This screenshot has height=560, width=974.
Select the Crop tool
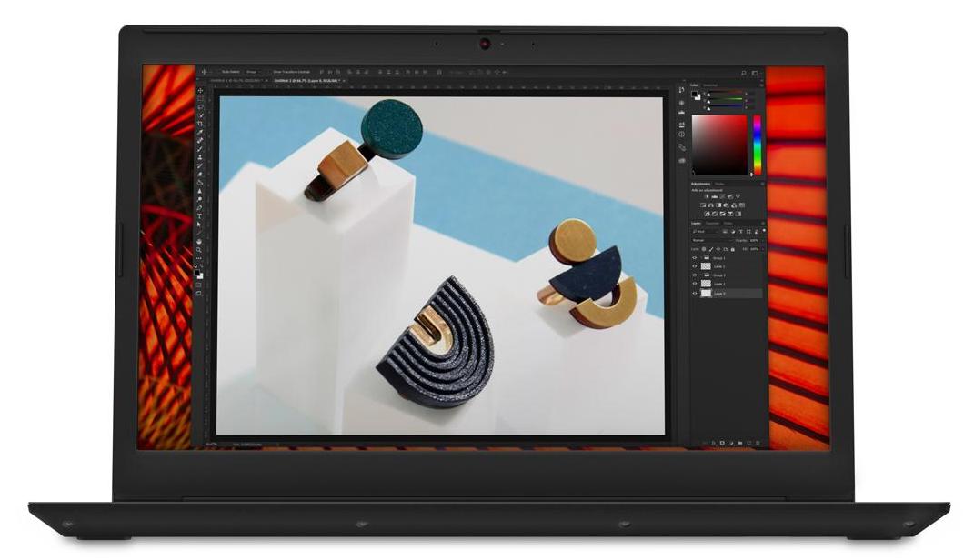click(200, 124)
